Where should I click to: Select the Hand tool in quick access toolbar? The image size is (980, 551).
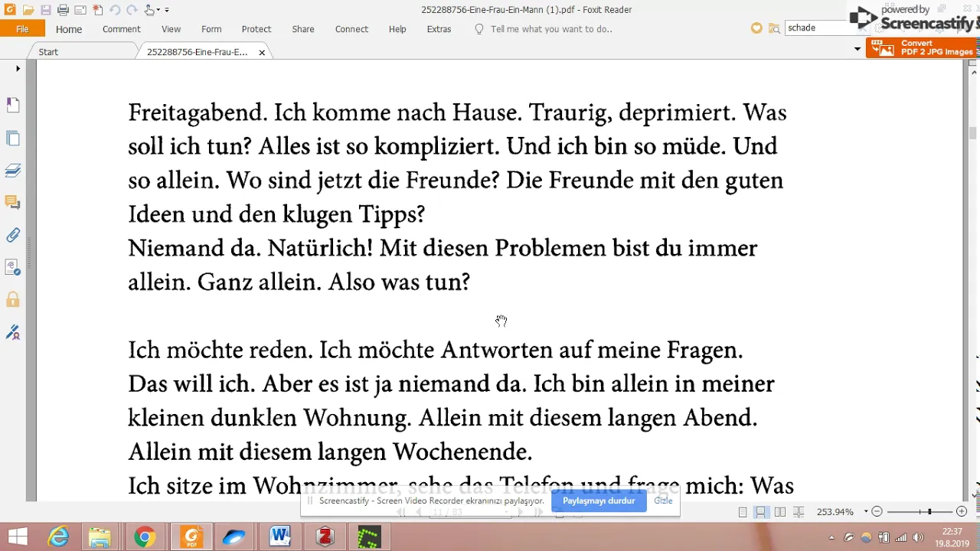(149, 10)
